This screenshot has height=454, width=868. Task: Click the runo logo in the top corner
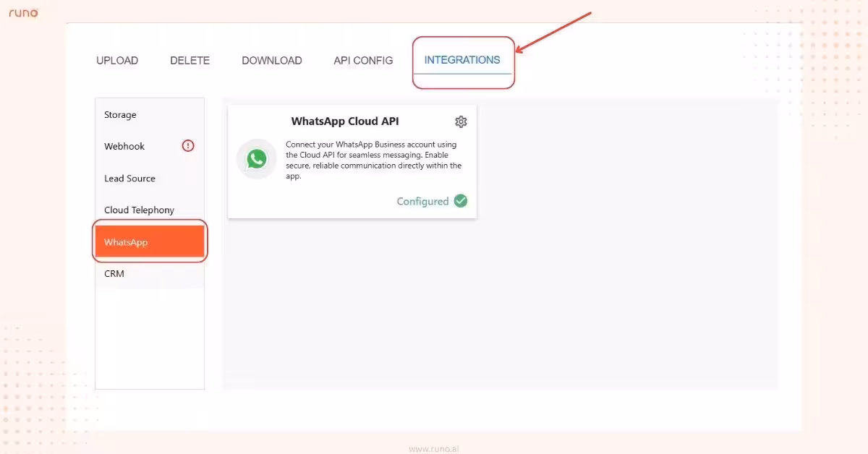click(x=24, y=12)
